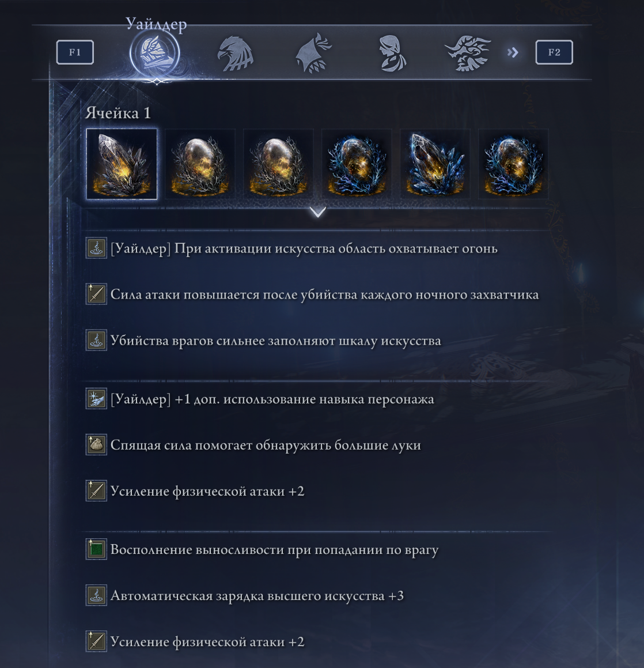The height and width of the screenshot is (668, 644).
Task: Select the first crystal relic in Ячейка 1
Action: (x=122, y=164)
